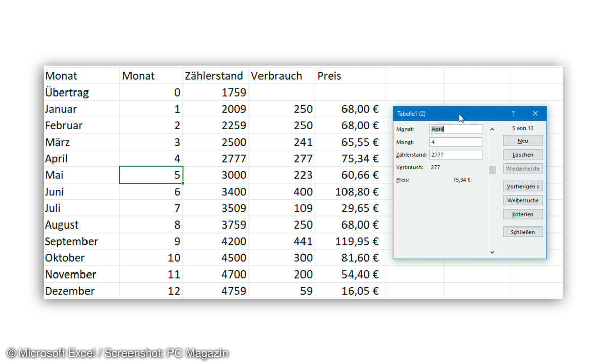The height and width of the screenshot is (364, 607).
Task: Select the cell Mai
Action: point(81,175)
